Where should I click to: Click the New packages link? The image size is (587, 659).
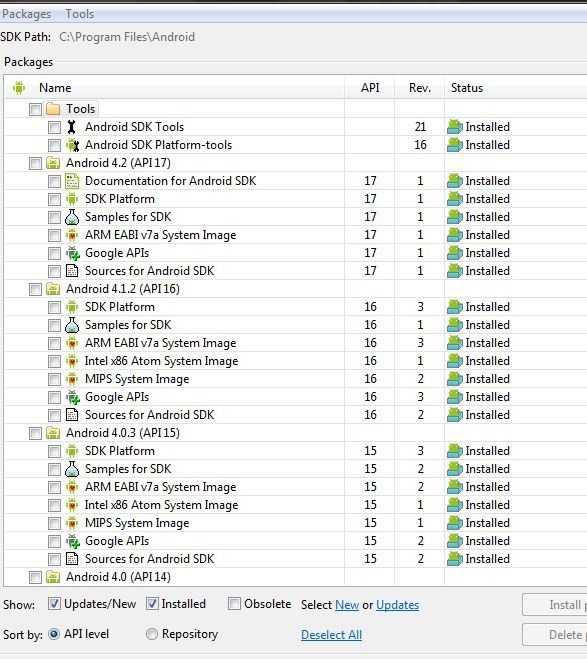347,605
